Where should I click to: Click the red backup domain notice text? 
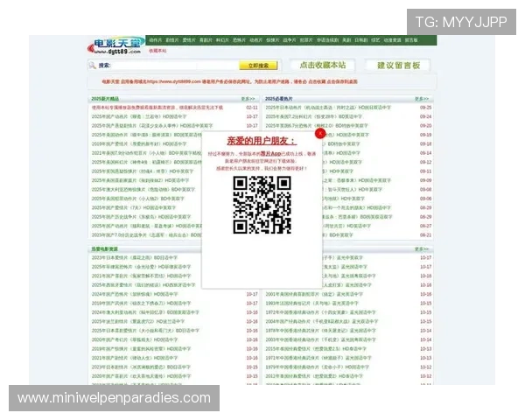pos(229,81)
